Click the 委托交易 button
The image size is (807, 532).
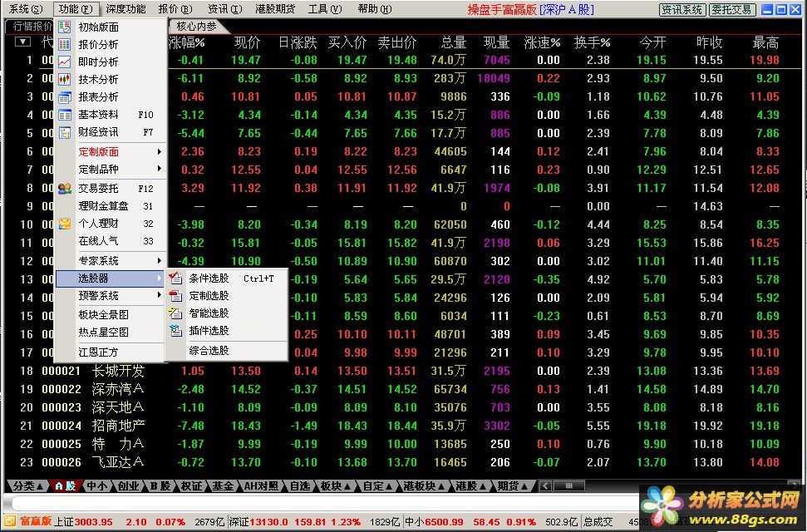click(x=732, y=10)
